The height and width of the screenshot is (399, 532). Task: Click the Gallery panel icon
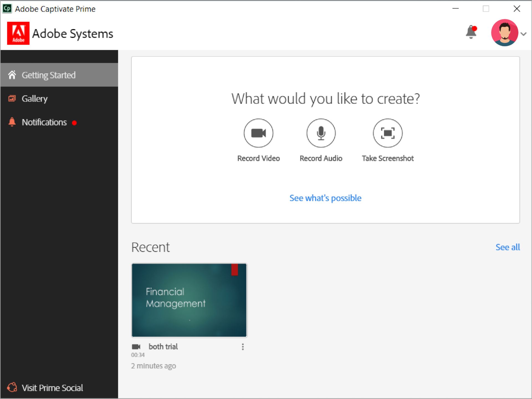(12, 99)
